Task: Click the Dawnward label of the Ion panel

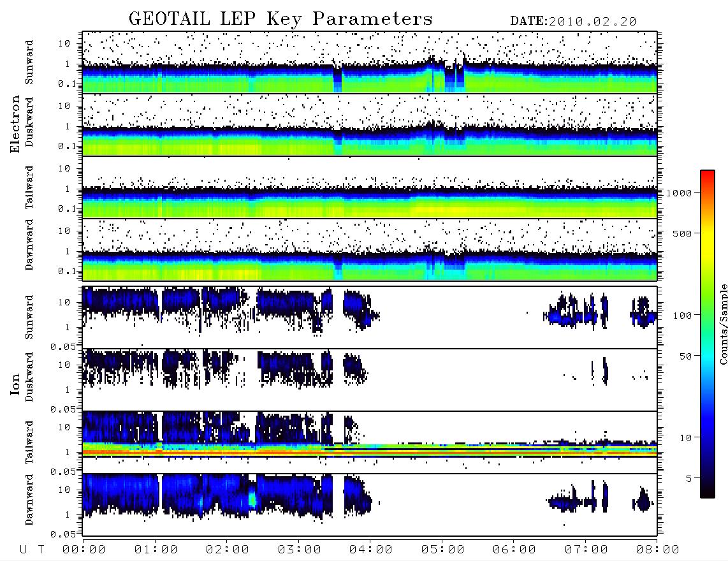Action: 29,500
